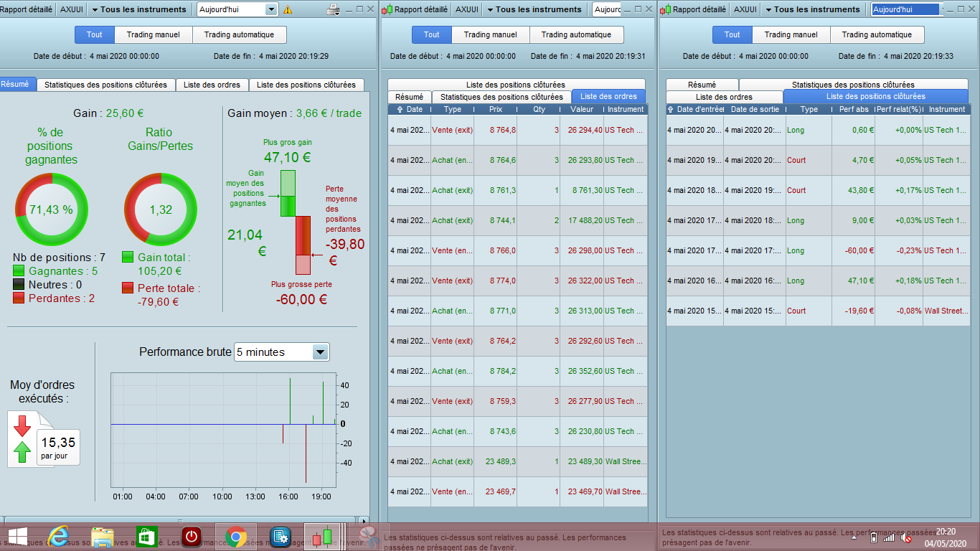Open Liste des ordres tab in right window
The image size is (980, 551).
click(724, 97)
